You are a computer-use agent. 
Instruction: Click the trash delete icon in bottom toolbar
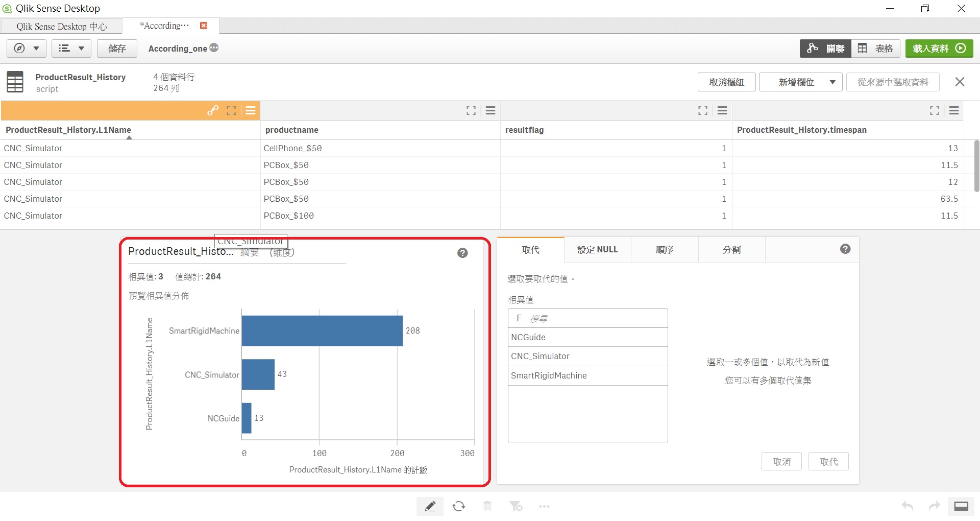pos(487,506)
